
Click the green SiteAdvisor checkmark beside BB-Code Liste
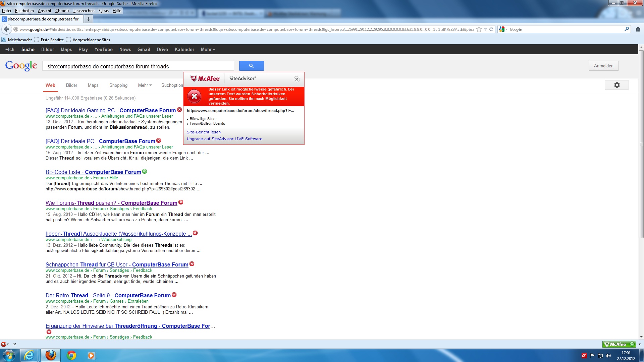(x=145, y=172)
